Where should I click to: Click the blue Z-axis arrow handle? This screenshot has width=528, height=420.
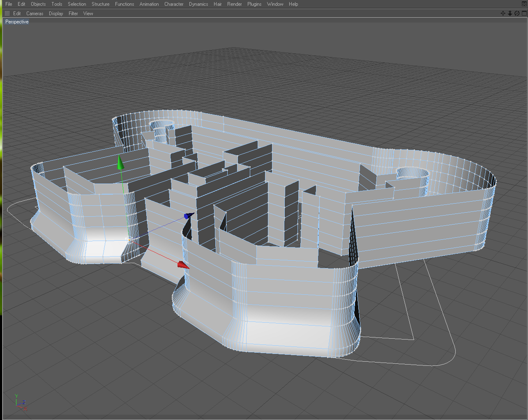pos(189,216)
